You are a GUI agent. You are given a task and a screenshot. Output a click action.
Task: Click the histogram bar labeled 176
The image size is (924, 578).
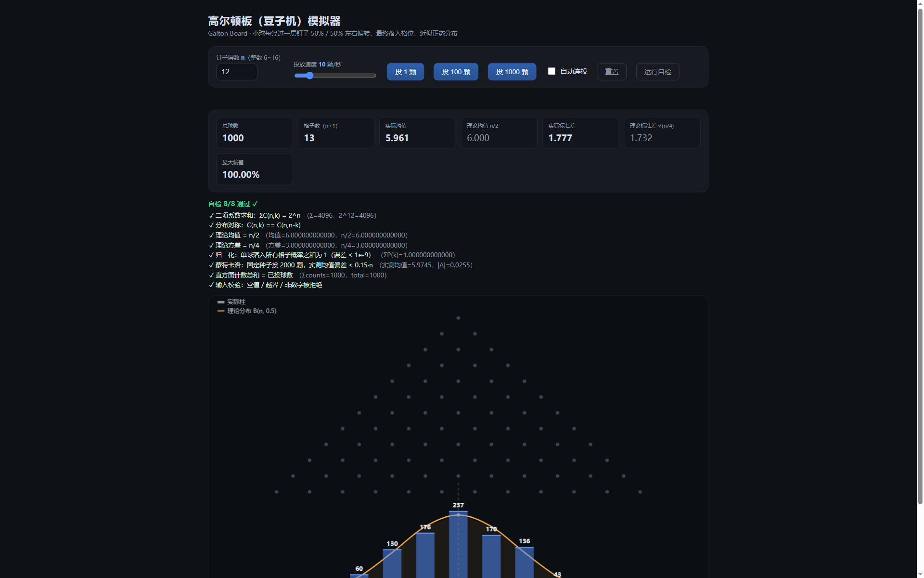pyautogui.click(x=425, y=555)
